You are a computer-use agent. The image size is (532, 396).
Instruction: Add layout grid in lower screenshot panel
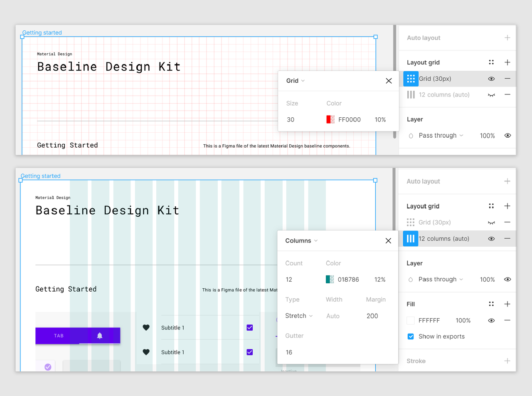click(507, 206)
